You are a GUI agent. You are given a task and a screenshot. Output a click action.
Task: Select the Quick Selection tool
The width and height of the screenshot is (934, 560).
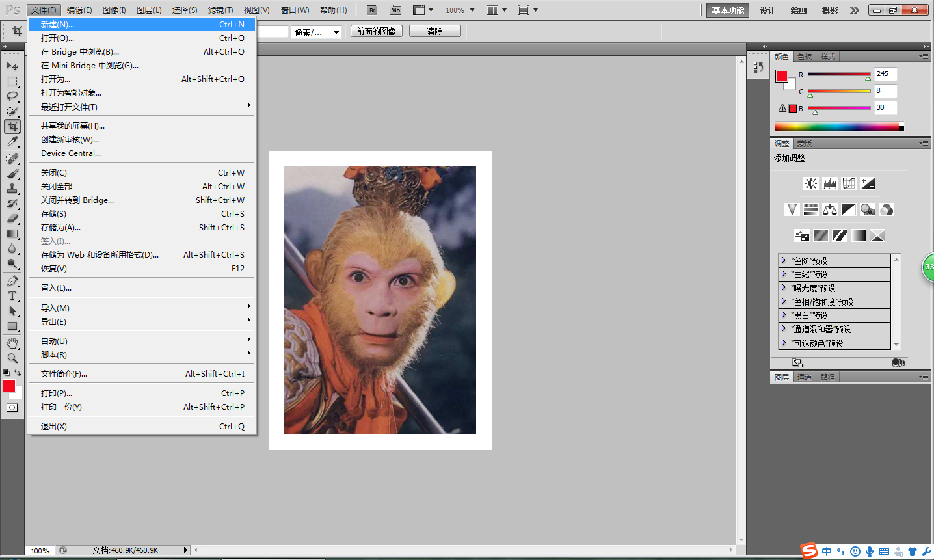[x=12, y=111]
